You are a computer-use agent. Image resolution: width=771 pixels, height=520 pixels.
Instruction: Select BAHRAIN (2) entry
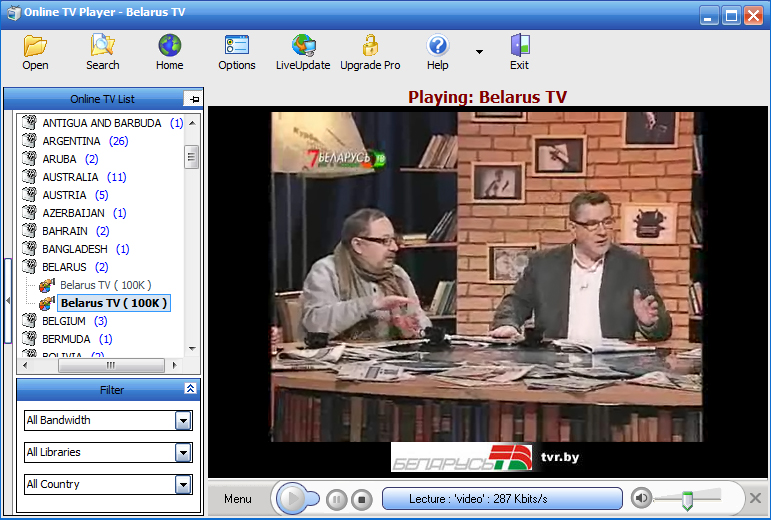[76, 231]
